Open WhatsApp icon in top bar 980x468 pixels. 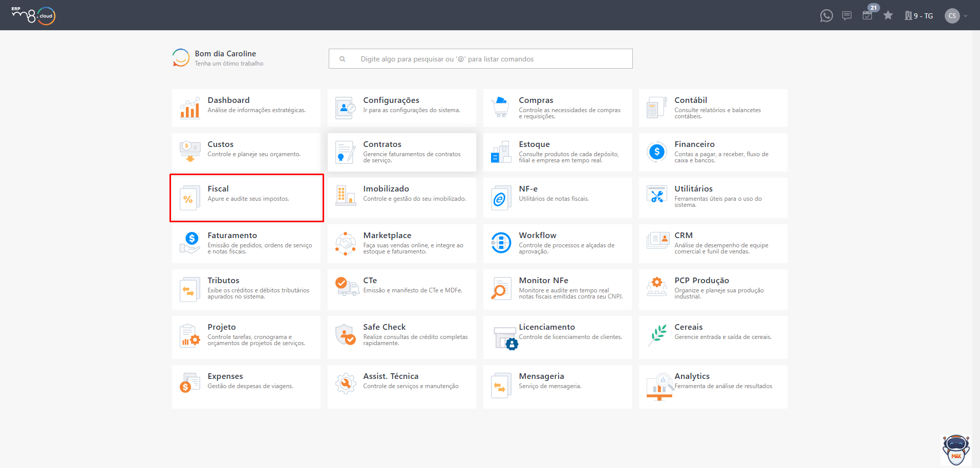pyautogui.click(x=826, y=16)
